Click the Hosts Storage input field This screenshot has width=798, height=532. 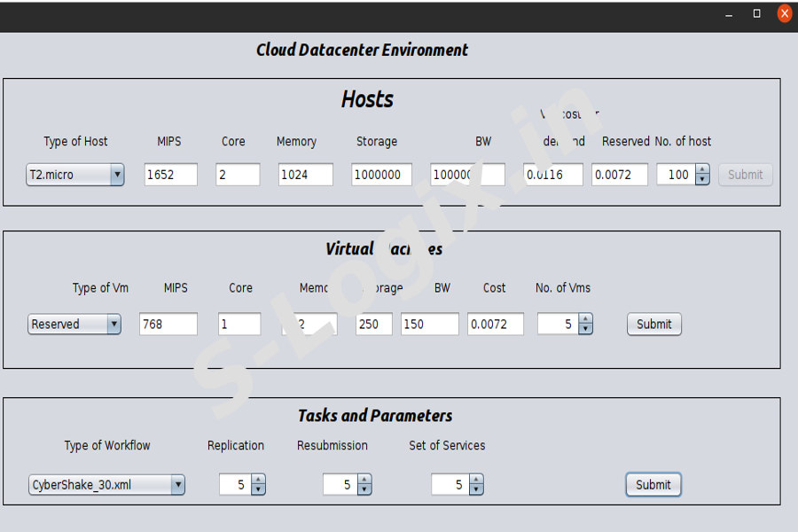(381, 175)
